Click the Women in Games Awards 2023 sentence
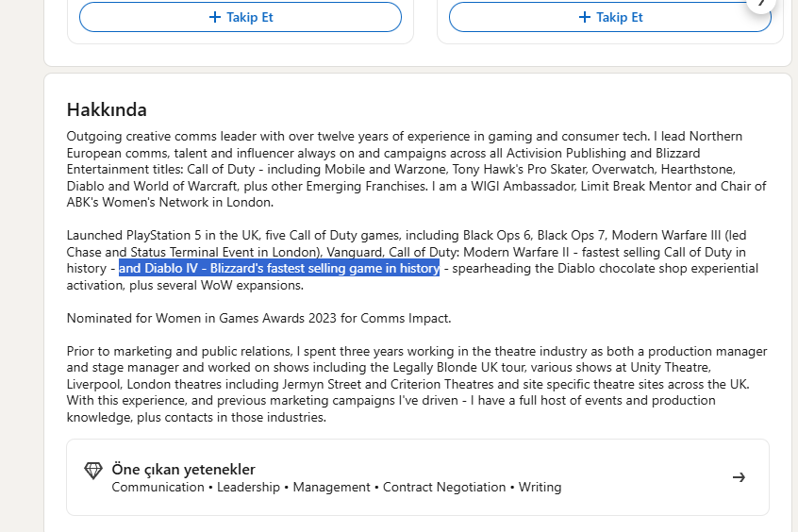 coord(258,318)
